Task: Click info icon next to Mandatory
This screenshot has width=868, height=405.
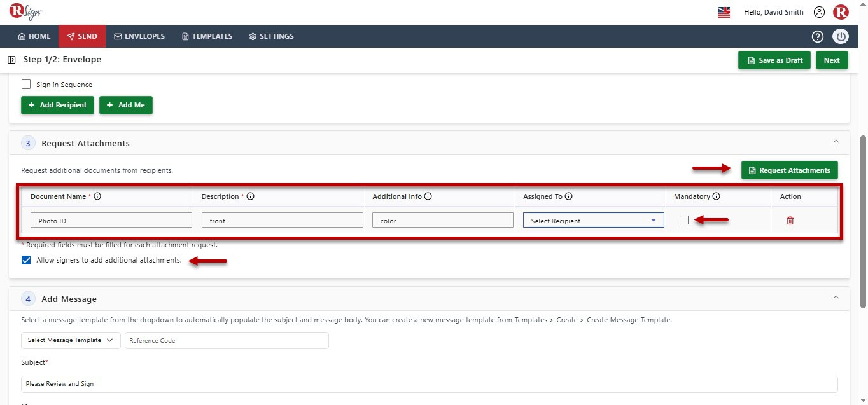Action: tap(717, 196)
